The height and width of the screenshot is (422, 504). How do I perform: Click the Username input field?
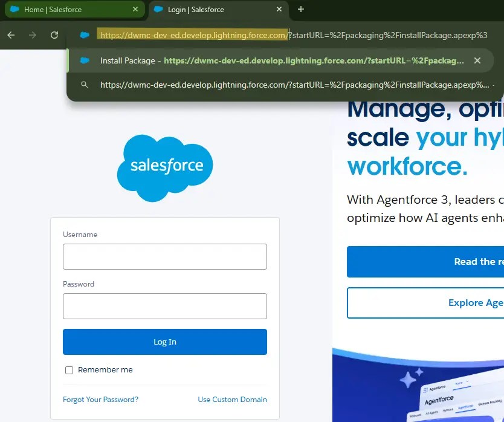pos(164,256)
